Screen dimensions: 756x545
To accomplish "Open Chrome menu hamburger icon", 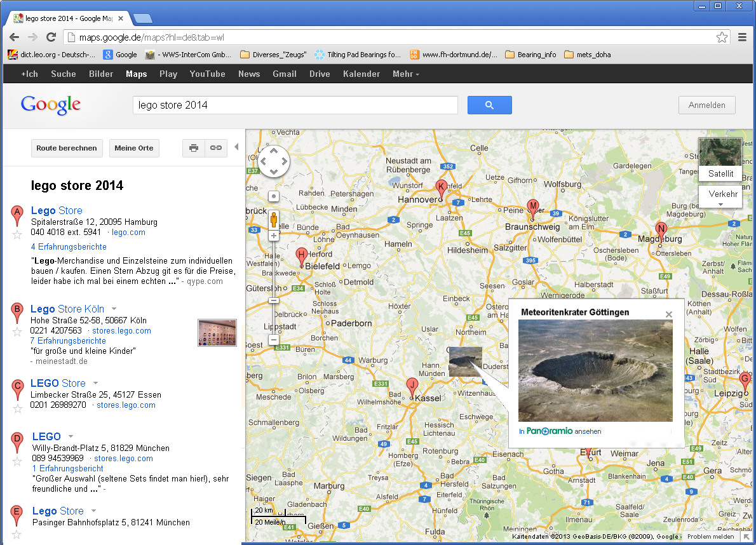I will (x=743, y=37).
